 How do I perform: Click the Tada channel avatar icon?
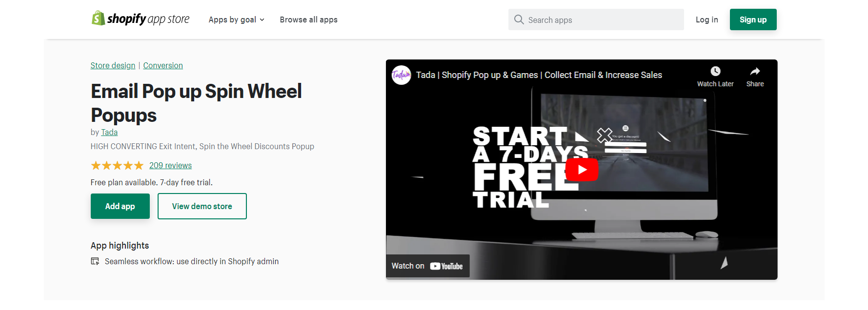(x=401, y=75)
